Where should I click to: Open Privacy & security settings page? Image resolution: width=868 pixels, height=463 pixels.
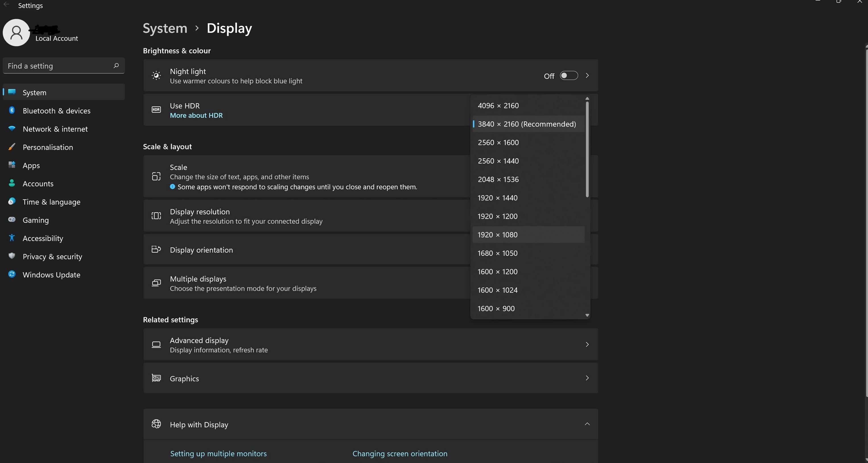tap(52, 257)
